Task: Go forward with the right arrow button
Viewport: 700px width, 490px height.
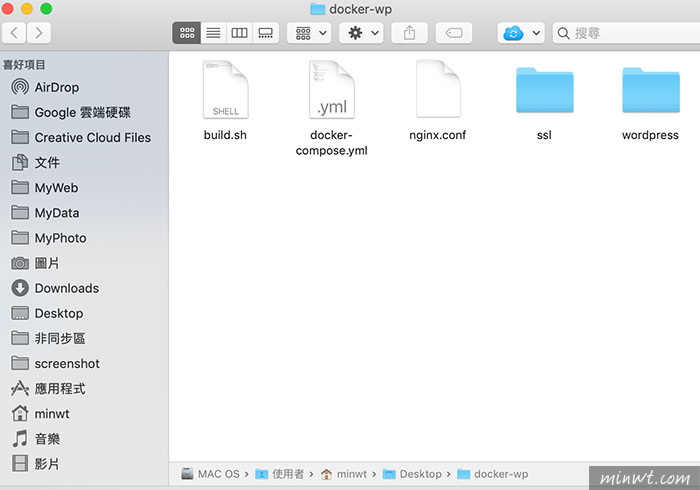Action: (39, 33)
